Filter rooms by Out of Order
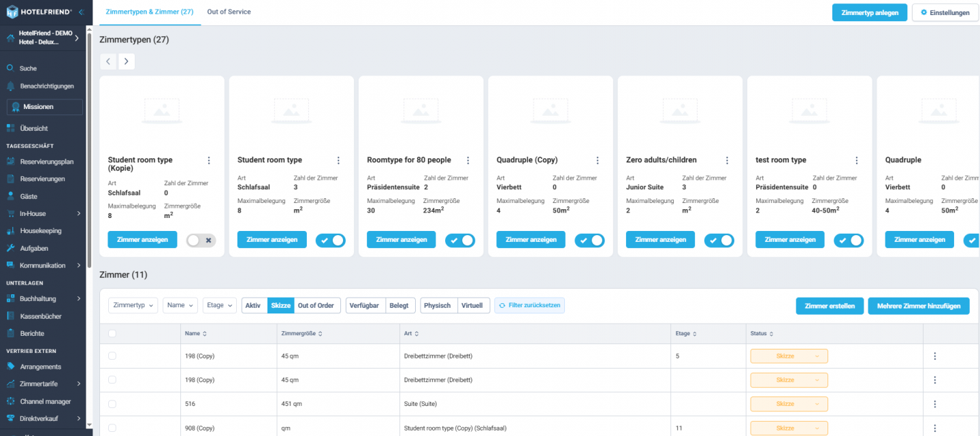 click(316, 305)
